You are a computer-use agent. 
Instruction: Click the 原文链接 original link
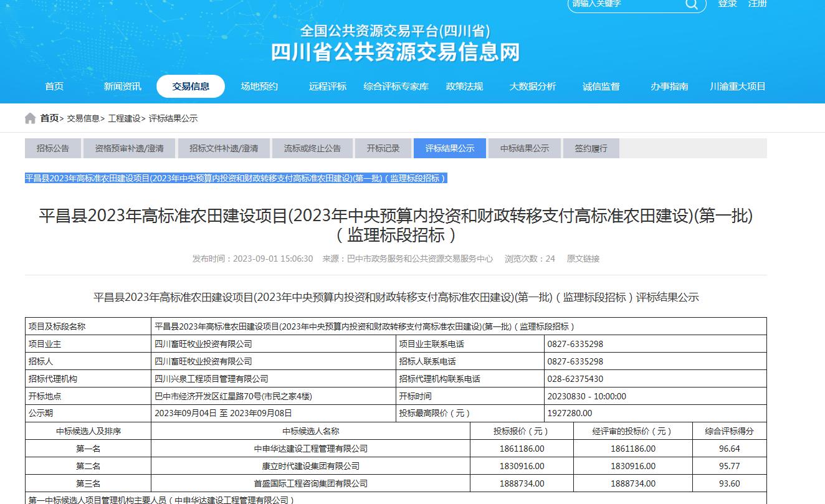583,259
